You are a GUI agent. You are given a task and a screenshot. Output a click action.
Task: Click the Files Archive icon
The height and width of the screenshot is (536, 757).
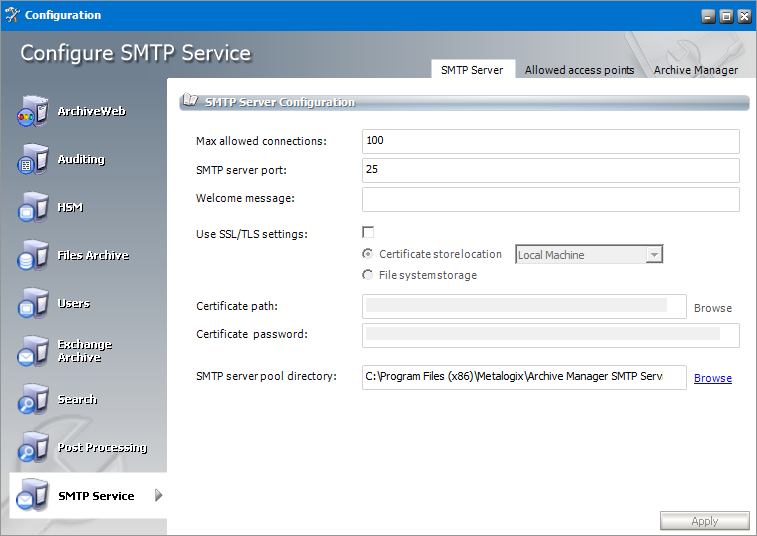click(32, 256)
